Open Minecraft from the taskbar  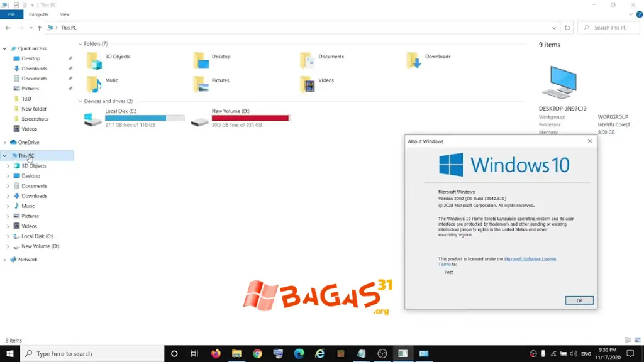(340, 353)
